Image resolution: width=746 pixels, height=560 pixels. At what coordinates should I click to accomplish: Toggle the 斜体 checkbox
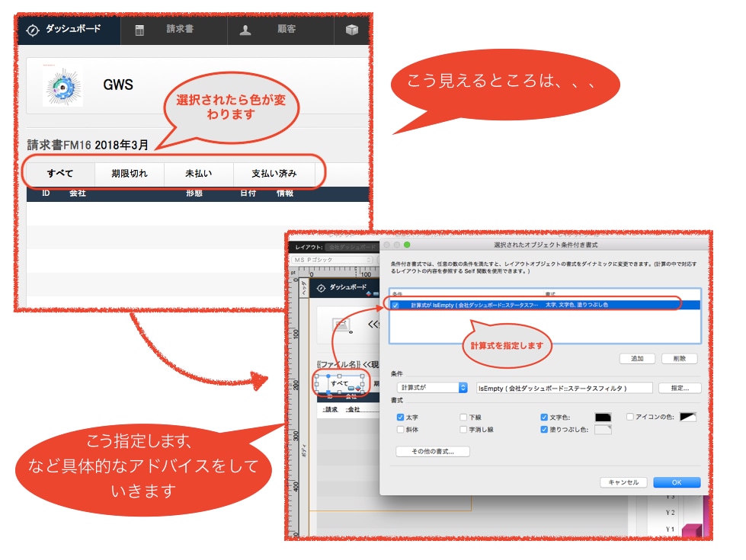tap(400, 430)
